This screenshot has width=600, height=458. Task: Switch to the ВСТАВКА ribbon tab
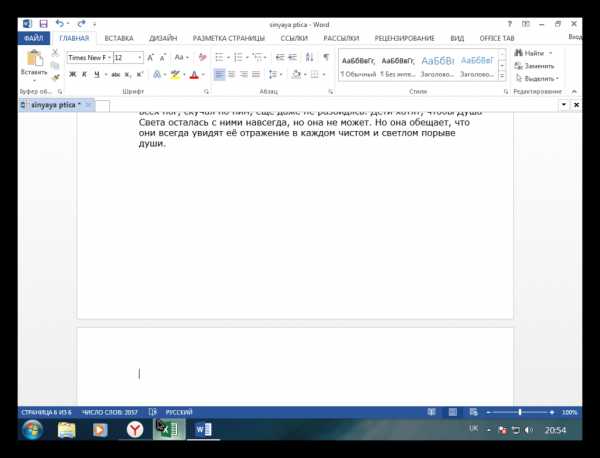coord(119,38)
